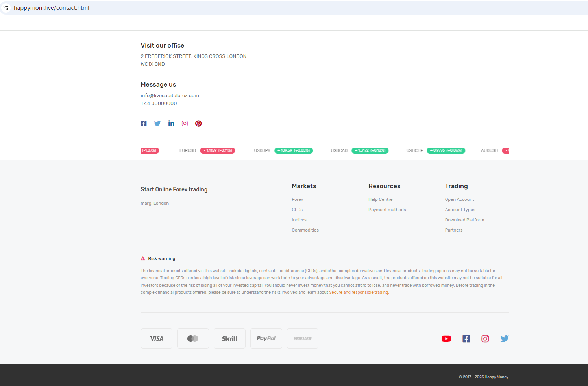Click the EURUSD ticker price badge
This screenshot has height=386, width=588.
tap(217, 151)
